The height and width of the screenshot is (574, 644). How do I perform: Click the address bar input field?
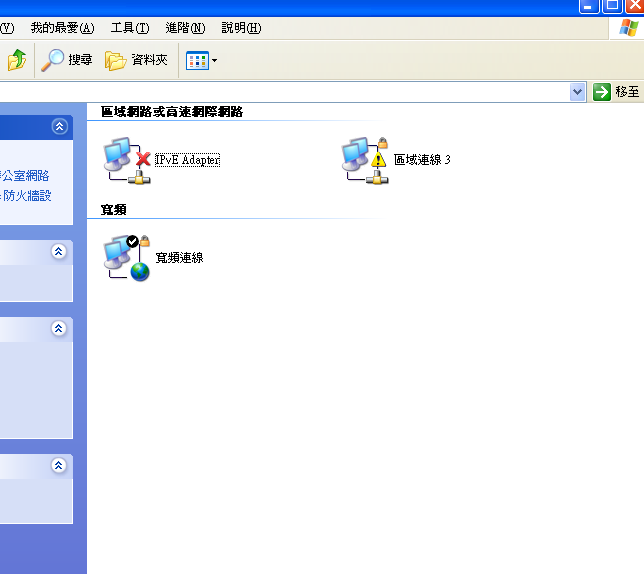pyautogui.click(x=285, y=92)
